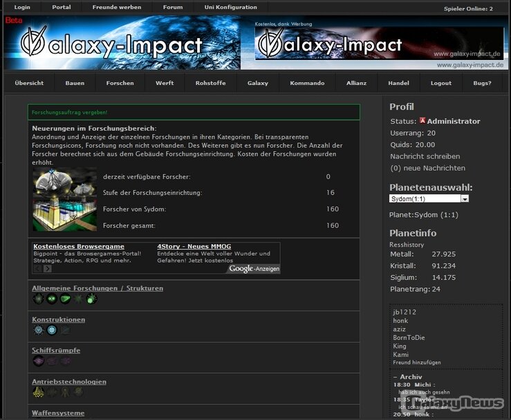The image size is (511, 420).
Task: Click the Allgemeine Forschungen / Strukturen heading link
Action: [97, 288]
